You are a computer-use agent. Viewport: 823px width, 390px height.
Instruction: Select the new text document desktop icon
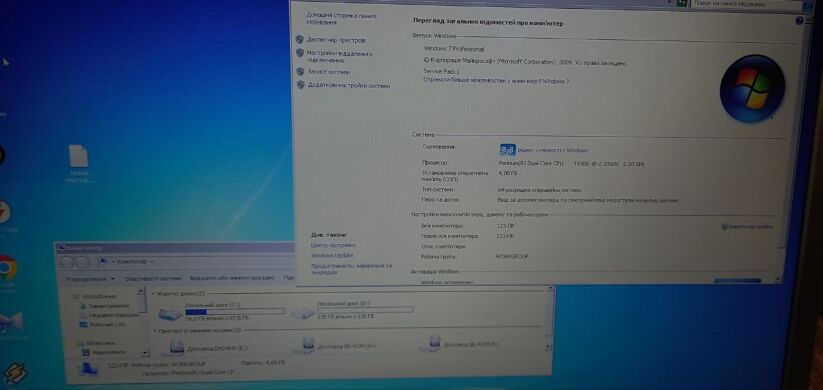click(79, 164)
